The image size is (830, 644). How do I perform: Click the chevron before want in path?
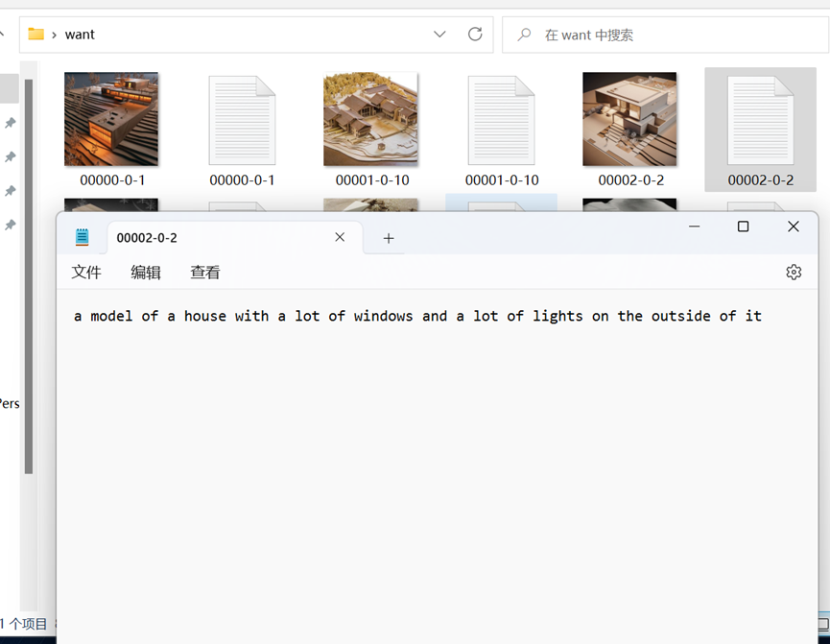coord(54,35)
